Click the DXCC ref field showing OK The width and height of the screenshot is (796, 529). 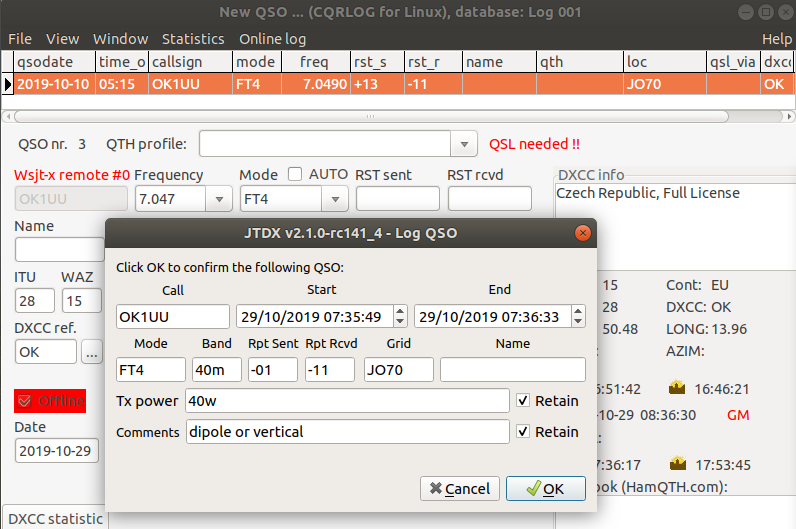point(46,352)
